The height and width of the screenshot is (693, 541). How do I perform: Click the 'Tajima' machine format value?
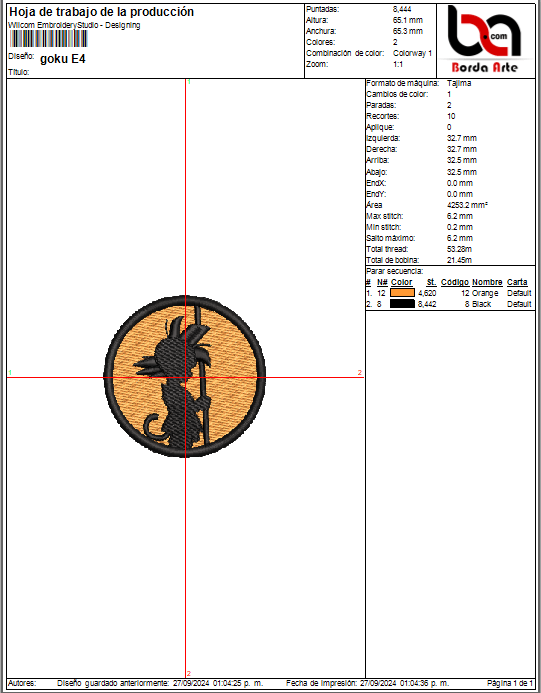pos(459,83)
